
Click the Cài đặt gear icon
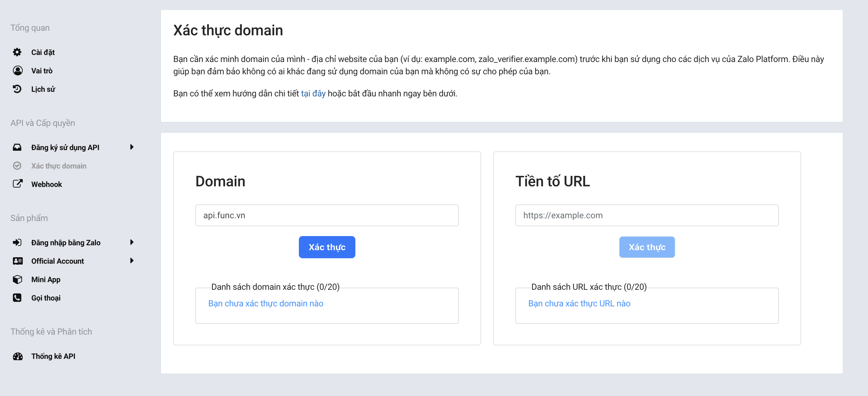pyautogui.click(x=17, y=52)
